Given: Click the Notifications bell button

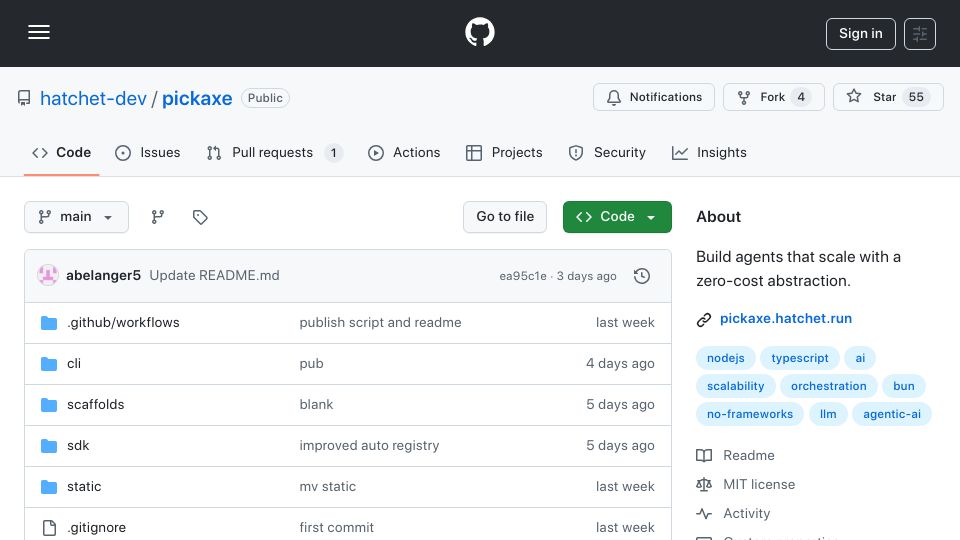Looking at the screenshot, I should [x=653, y=97].
